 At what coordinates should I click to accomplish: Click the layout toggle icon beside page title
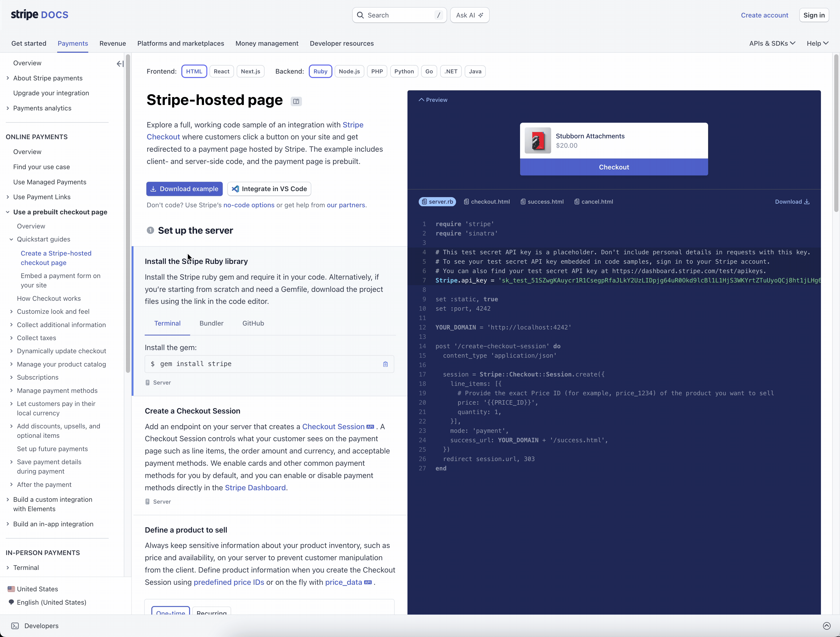coord(296,101)
